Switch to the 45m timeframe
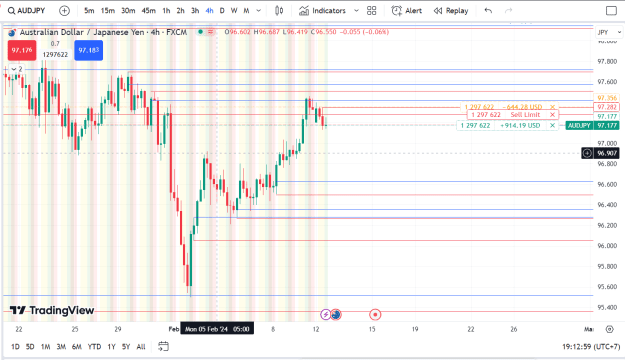The image size is (625, 360). click(149, 11)
